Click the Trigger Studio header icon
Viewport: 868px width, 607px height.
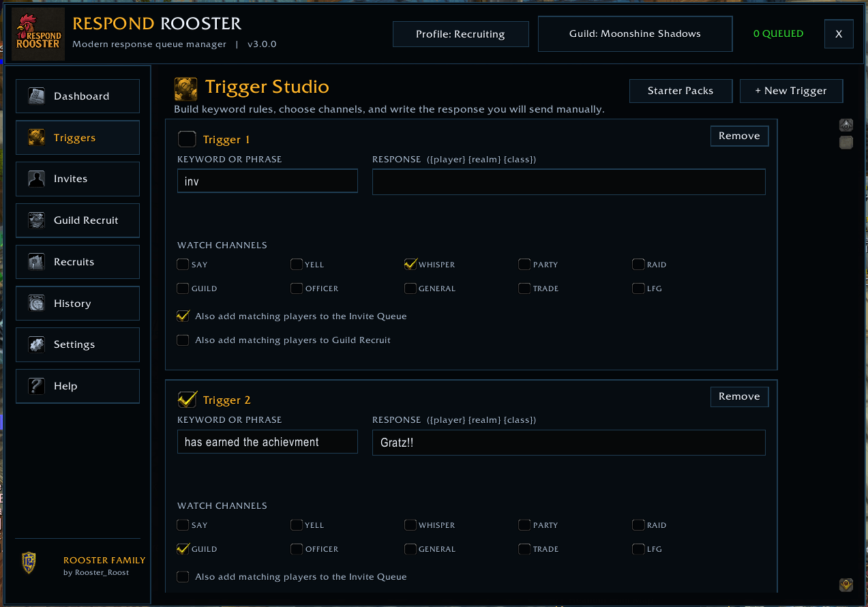tap(186, 89)
